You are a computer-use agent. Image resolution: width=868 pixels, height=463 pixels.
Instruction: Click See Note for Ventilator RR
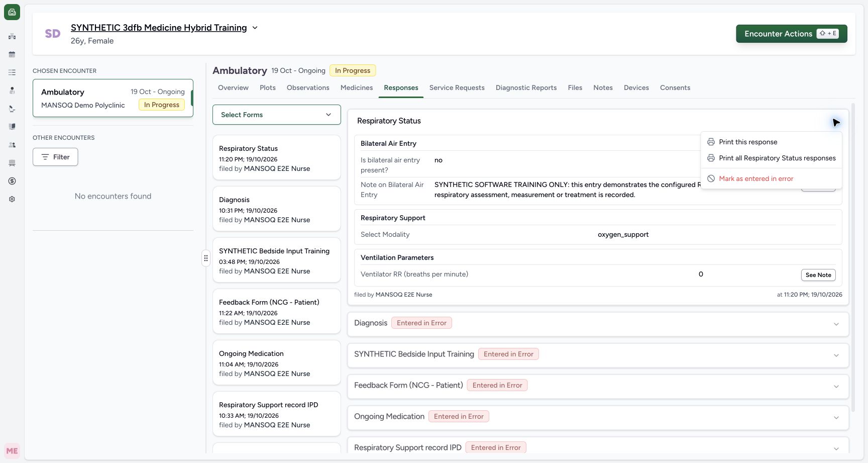coord(818,275)
